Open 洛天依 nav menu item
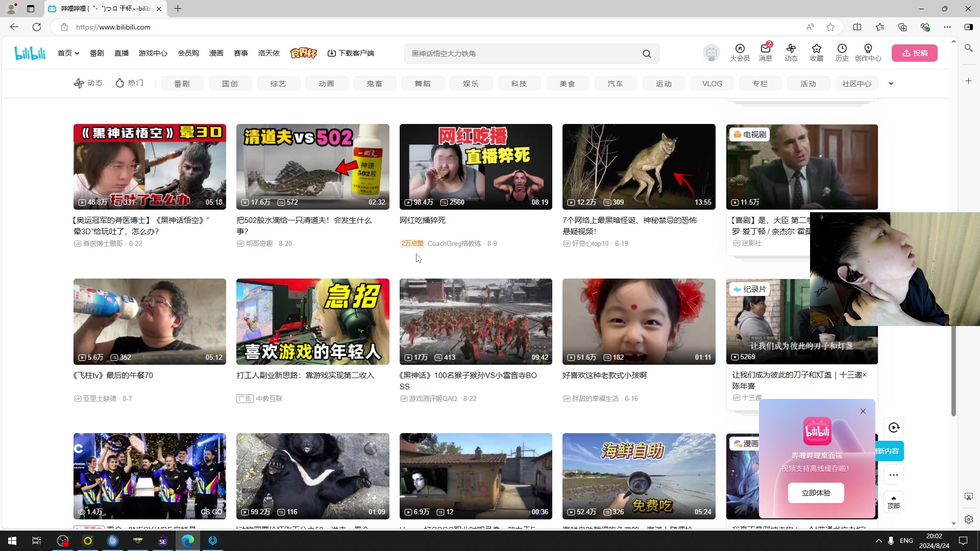980x551 pixels. (269, 53)
